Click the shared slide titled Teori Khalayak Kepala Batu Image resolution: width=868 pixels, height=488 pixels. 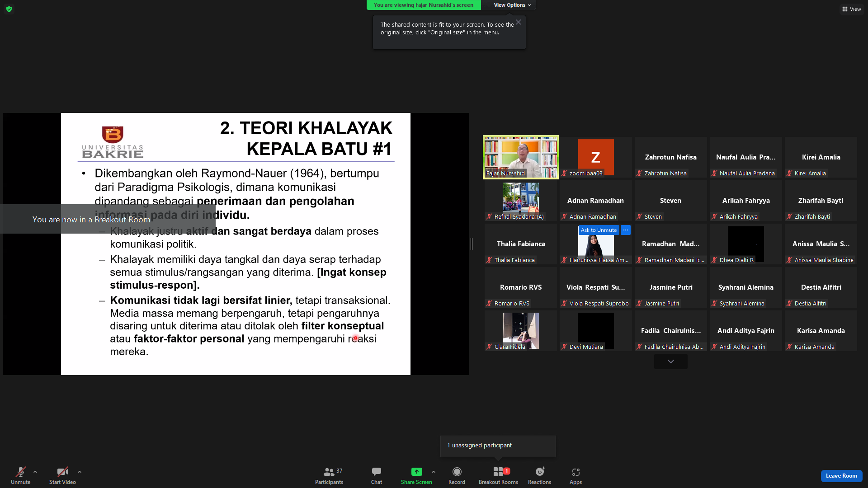236,244
